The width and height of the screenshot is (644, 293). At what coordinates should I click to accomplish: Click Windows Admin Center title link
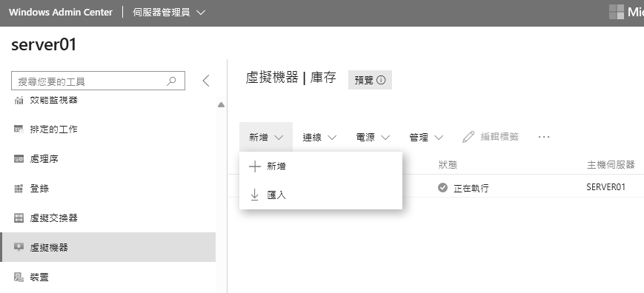[x=60, y=13]
